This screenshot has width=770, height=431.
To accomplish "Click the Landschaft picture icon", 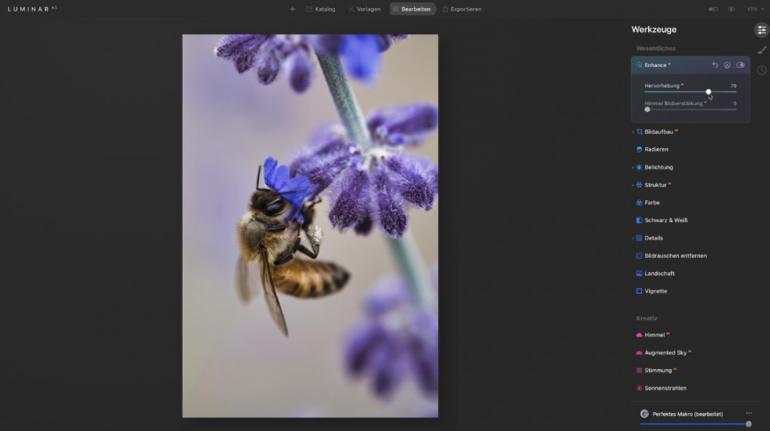I will tap(639, 273).
